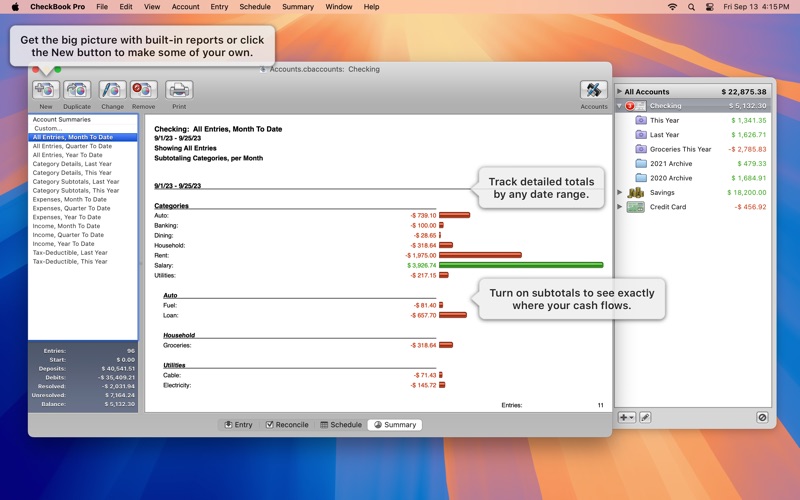
Task: Switch to the Entry tab
Action: pos(239,424)
